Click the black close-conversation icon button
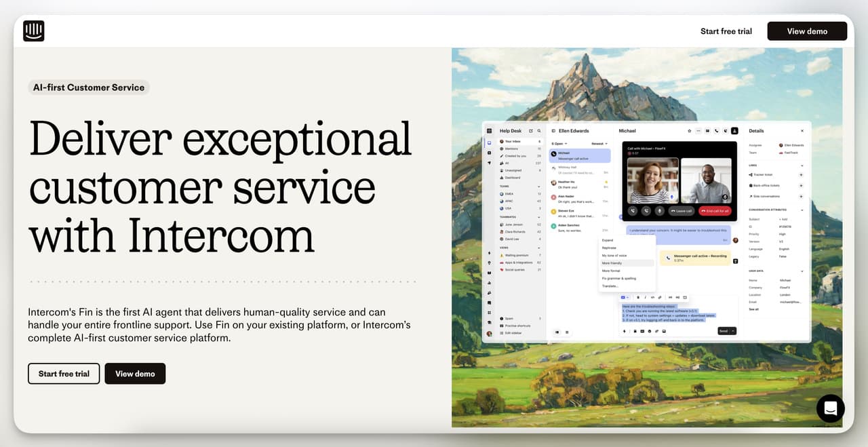The image size is (868, 447). pyautogui.click(x=734, y=131)
